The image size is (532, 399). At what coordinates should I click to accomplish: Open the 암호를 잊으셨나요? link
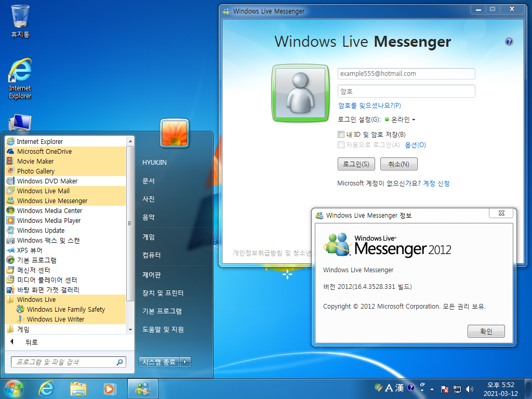pyautogui.click(x=369, y=105)
